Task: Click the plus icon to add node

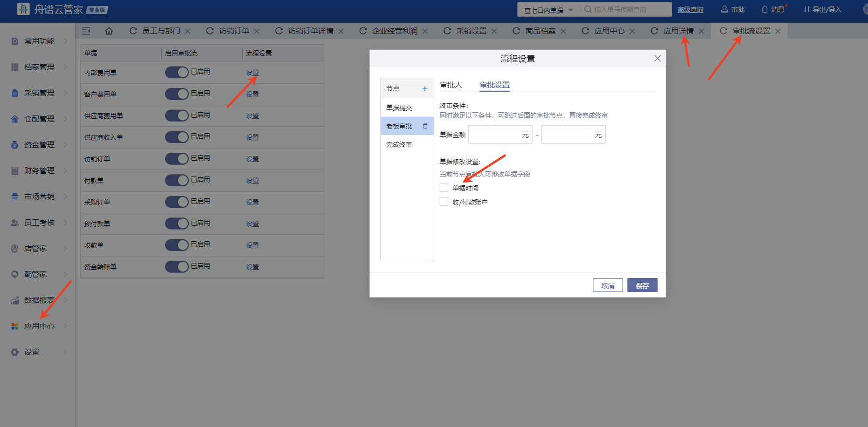Action: tap(425, 89)
